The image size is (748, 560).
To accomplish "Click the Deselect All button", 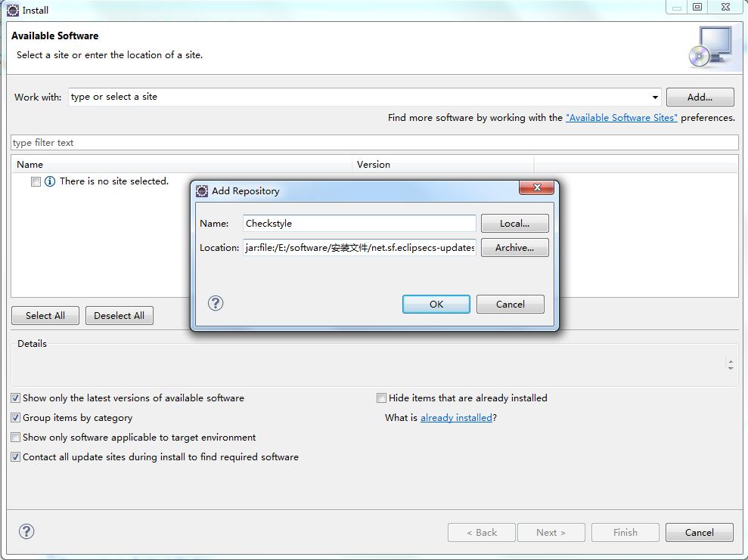I will (x=119, y=315).
